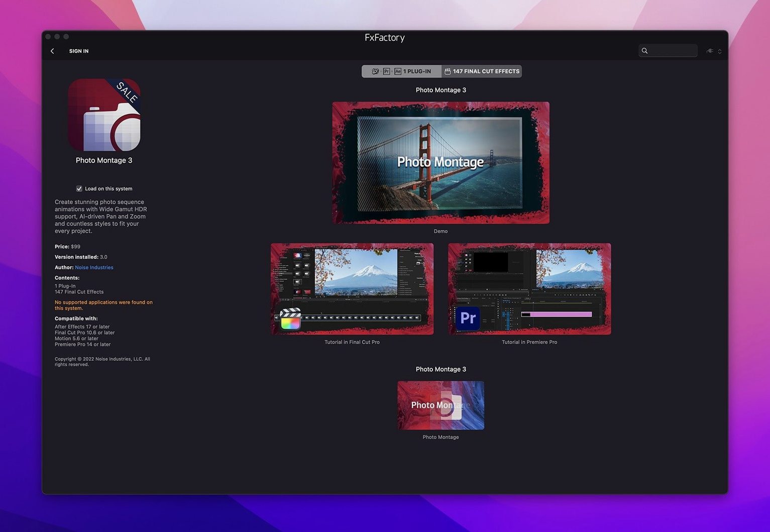This screenshot has width=770, height=532.
Task: Click the 1 Plug-In line under Contents
Action: 65,286
